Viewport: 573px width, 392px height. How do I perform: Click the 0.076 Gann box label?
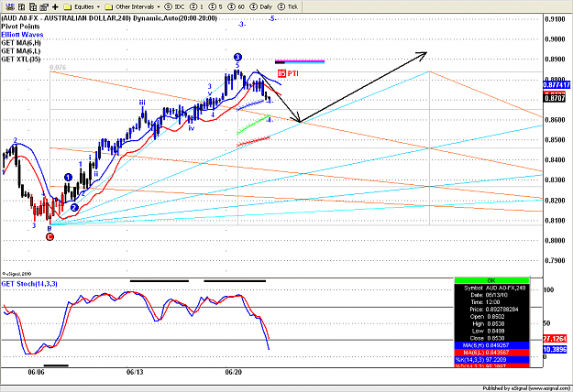(x=58, y=68)
